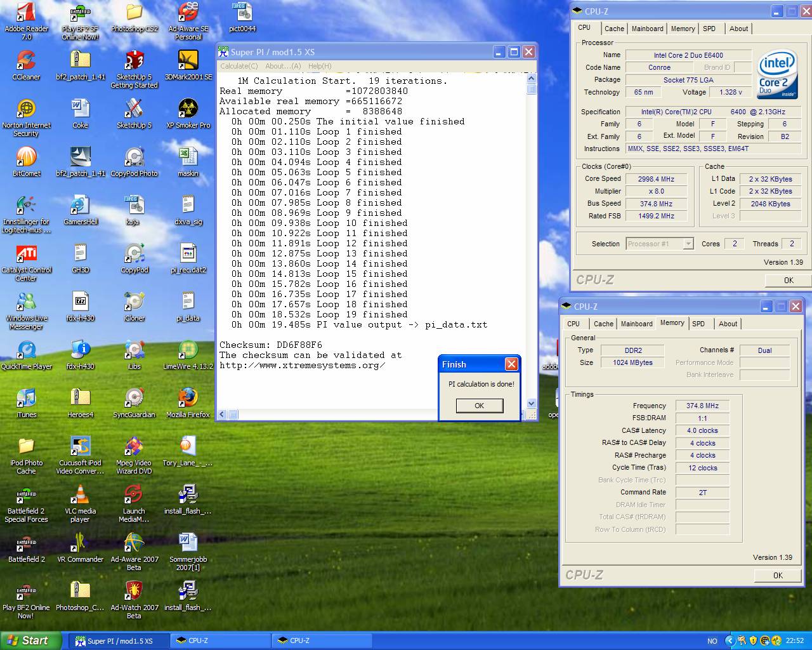Launch the CCleaner desktop icon

pos(26,65)
